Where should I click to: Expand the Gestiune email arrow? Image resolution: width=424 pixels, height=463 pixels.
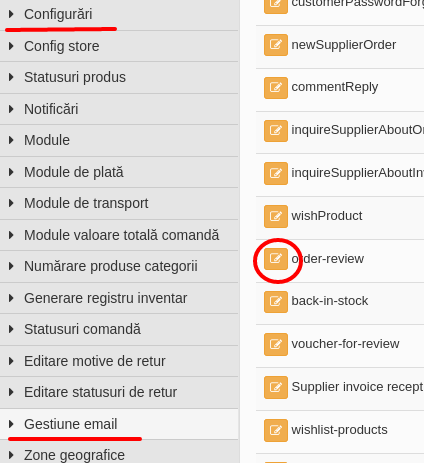pos(11,424)
